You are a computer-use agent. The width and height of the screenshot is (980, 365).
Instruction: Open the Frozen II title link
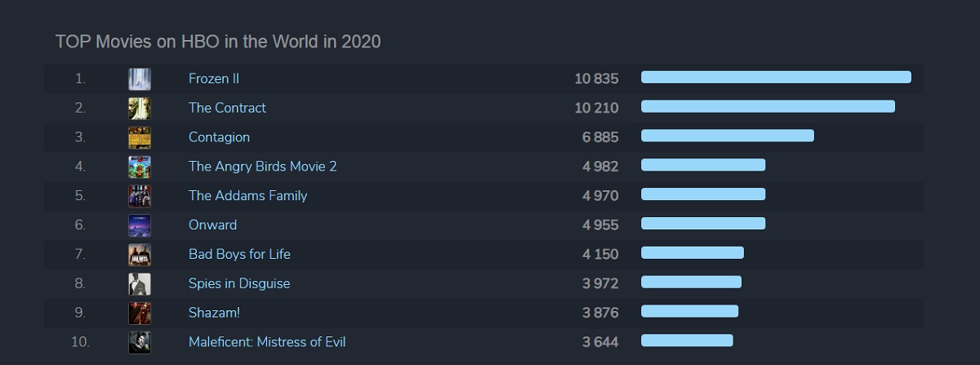213,79
